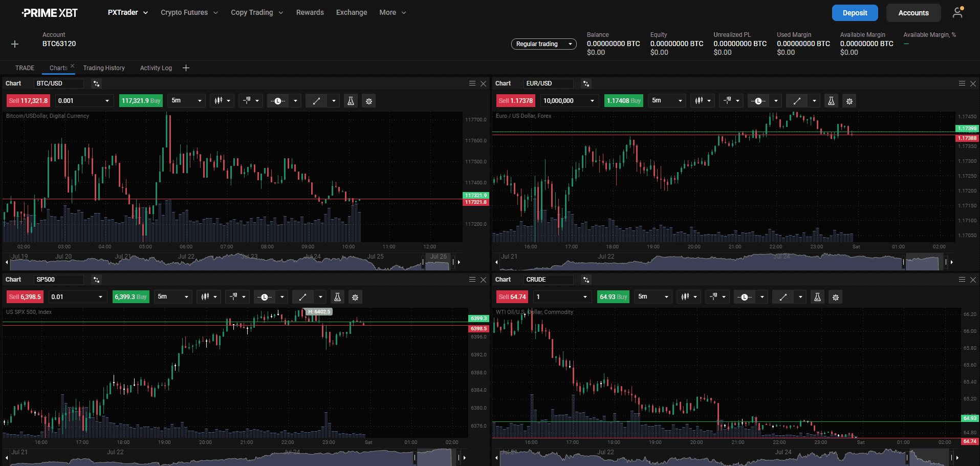980x466 pixels.
Task: Select the line drawing tool on SP500 chart
Action: pyautogui.click(x=303, y=297)
